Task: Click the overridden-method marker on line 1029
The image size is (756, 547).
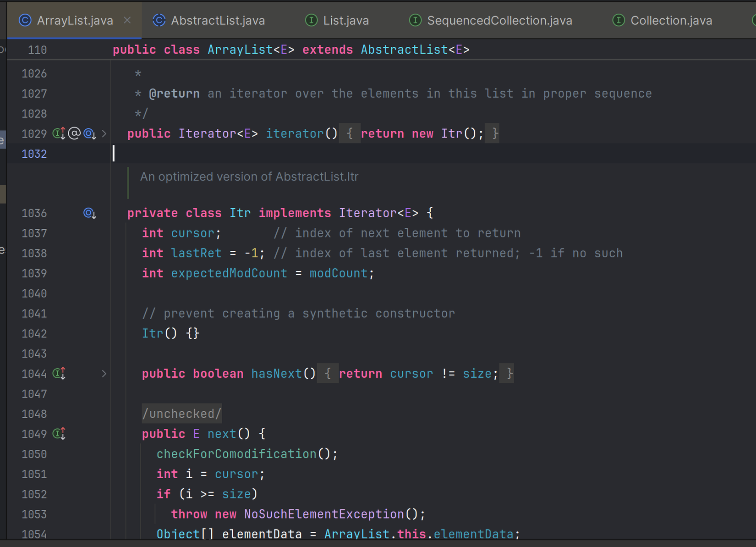Action: pos(89,134)
